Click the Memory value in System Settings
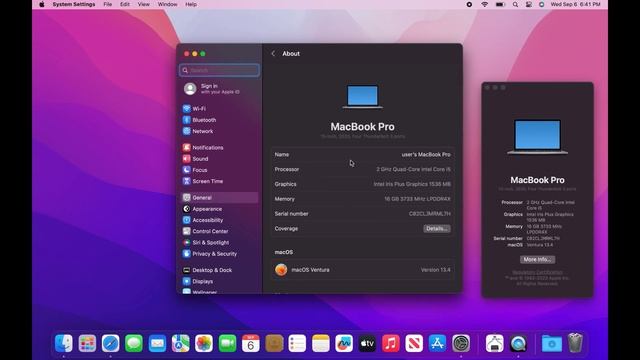 (418, 199)
